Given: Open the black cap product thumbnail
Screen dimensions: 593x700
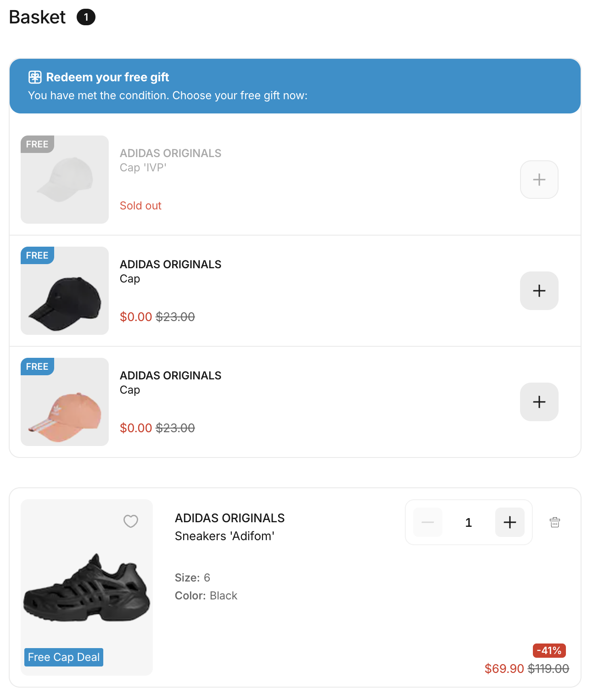Looking at the screenshot, I should (65, 291).
